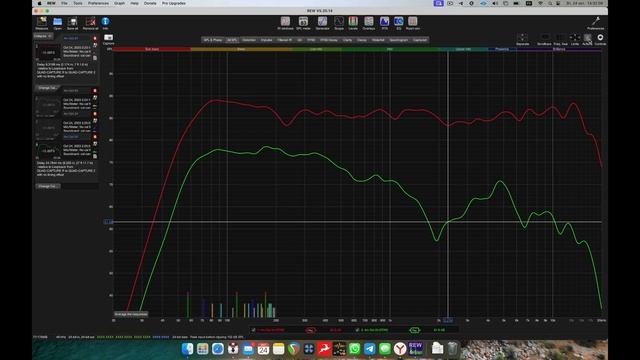Click the first measurement name field

click(x=77, y=38)
